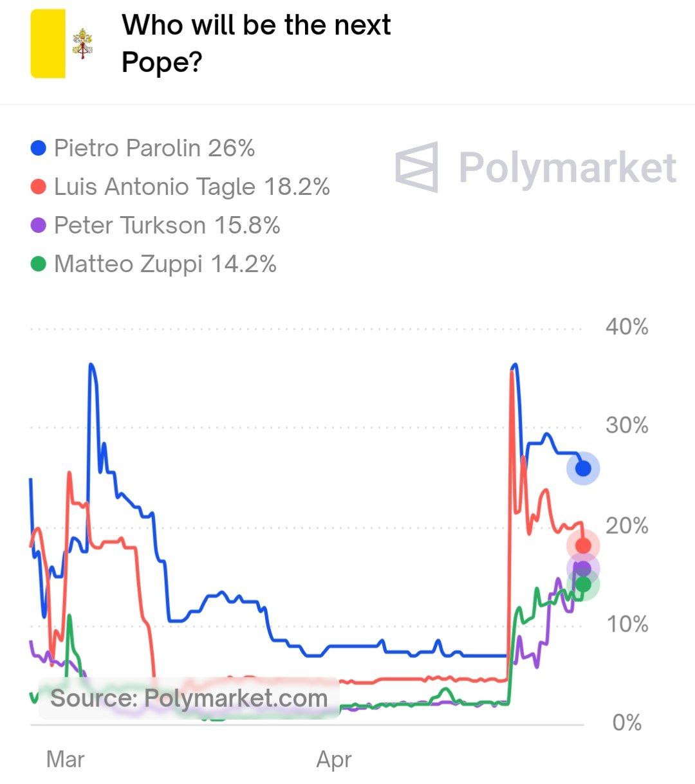Click the Polymarket wordmark text

(x=567, y=168)
